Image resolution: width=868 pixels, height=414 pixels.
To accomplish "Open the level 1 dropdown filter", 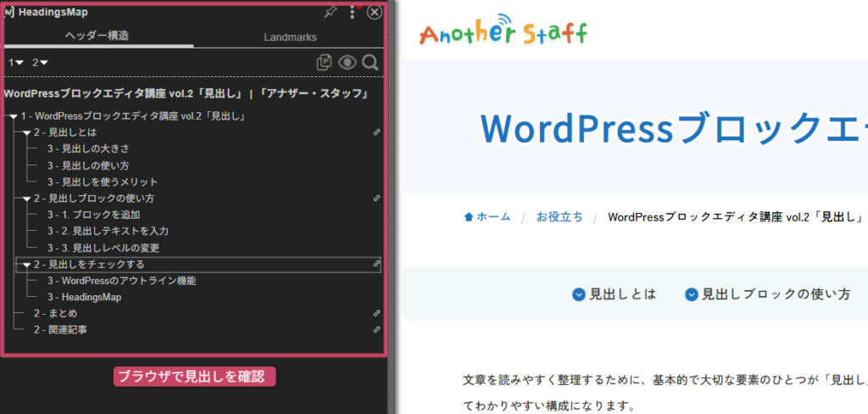I will [x=16, y=63].
